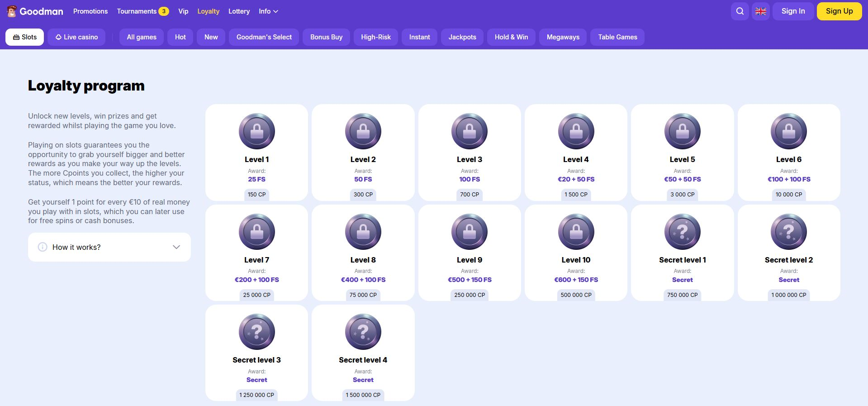The width and height of the screenshot is (868, 406).
Task: Open language selector UK flag icon
Action: click(760, 11)
